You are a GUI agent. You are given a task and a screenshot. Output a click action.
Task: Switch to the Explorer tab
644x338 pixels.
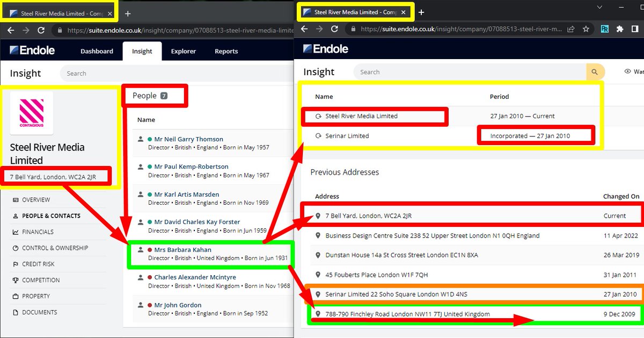(184, 51)
